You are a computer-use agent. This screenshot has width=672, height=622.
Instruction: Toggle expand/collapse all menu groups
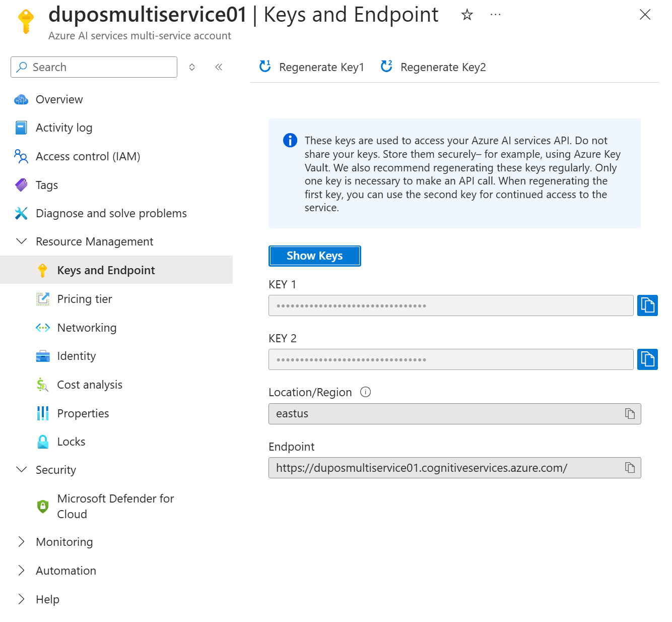click(192, 67)
